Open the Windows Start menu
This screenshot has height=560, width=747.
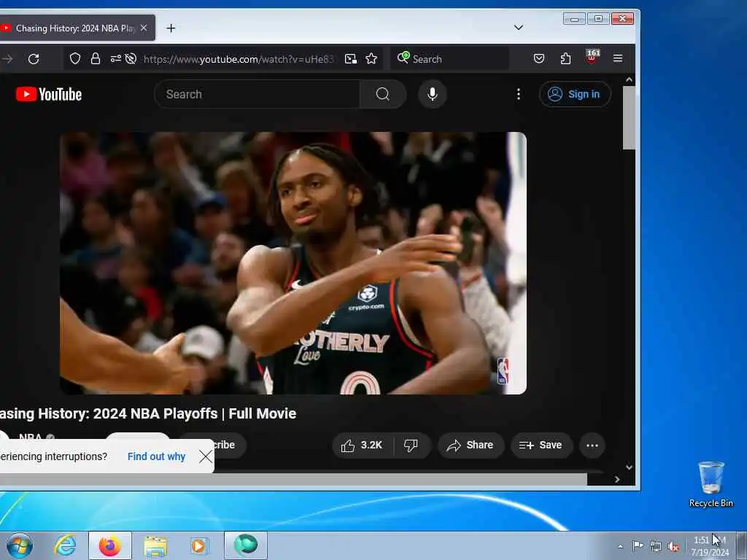click(x=20, y=545)
